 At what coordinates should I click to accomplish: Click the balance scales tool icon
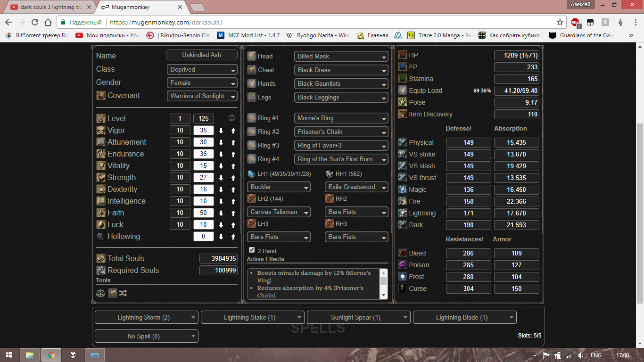[x=100, y=293]
